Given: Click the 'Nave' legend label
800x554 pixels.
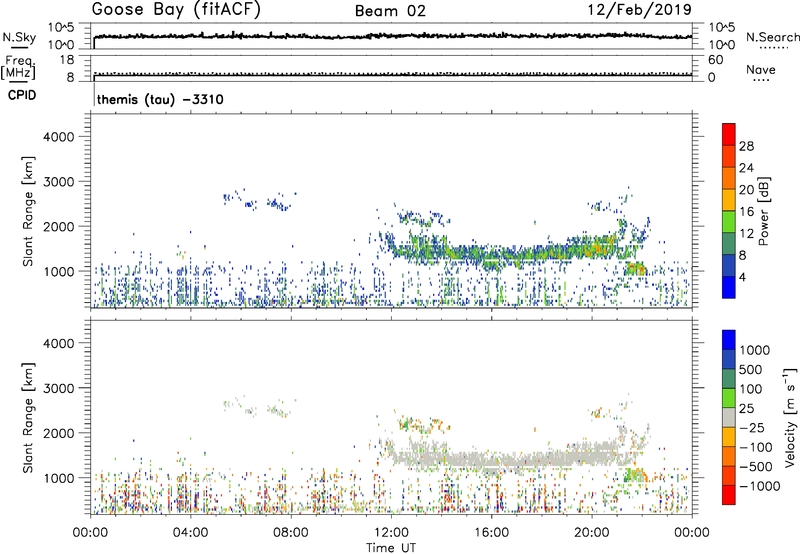Looking at the screenshot, I should [761, 69].
